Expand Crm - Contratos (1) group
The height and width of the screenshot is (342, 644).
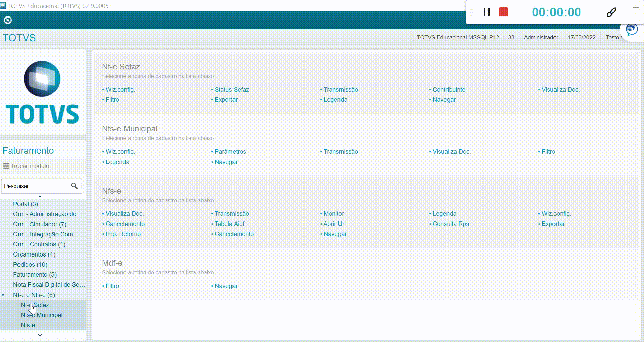pos(39,244)
